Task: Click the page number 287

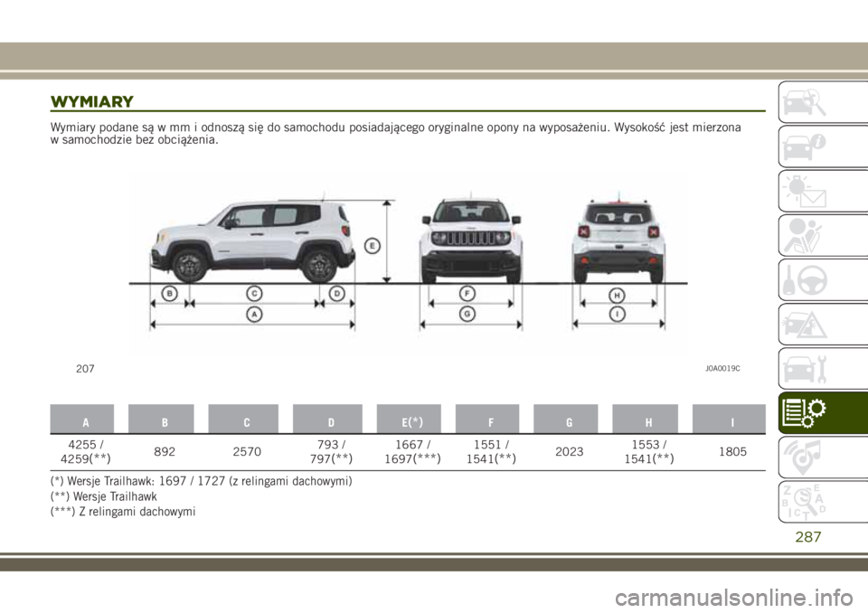Action: tap(808, 536)
